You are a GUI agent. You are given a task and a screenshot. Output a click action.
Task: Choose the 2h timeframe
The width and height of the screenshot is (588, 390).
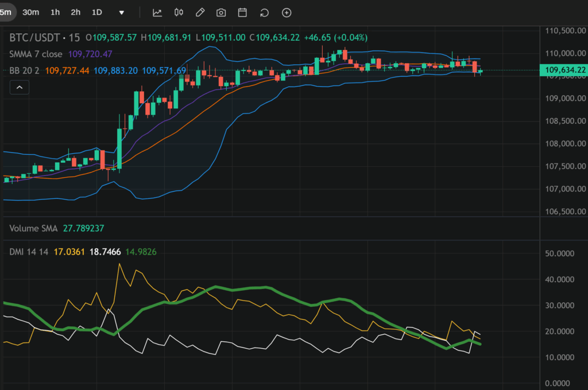76,13
